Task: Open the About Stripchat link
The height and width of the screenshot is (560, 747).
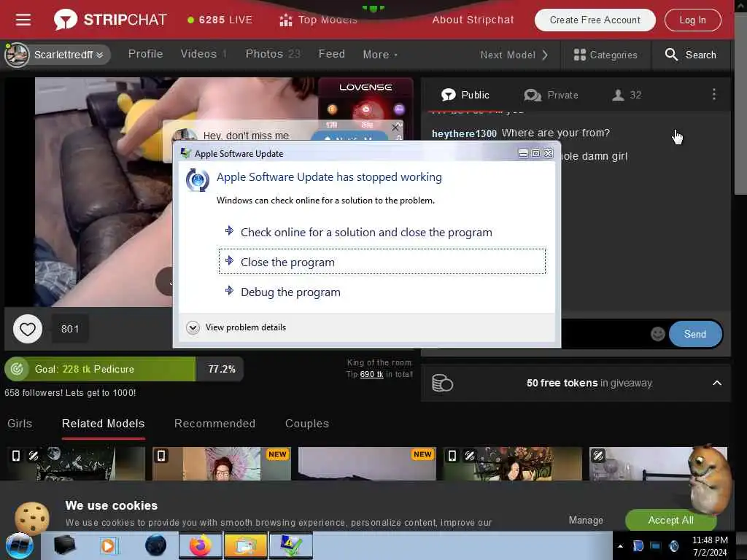Action: (x=473, y=20)
